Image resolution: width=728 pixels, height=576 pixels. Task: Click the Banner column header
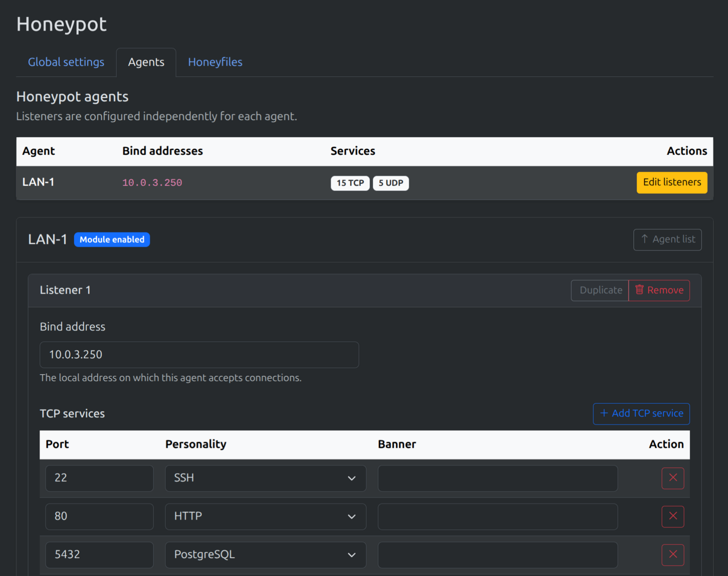[x=397, y=444]
